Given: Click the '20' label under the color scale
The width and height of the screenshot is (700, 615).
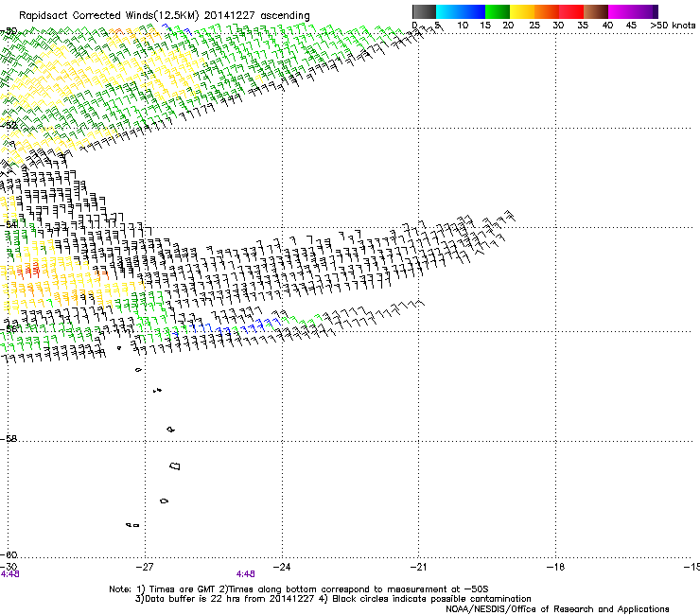Looking at the screenshot, I should [508, 26].
